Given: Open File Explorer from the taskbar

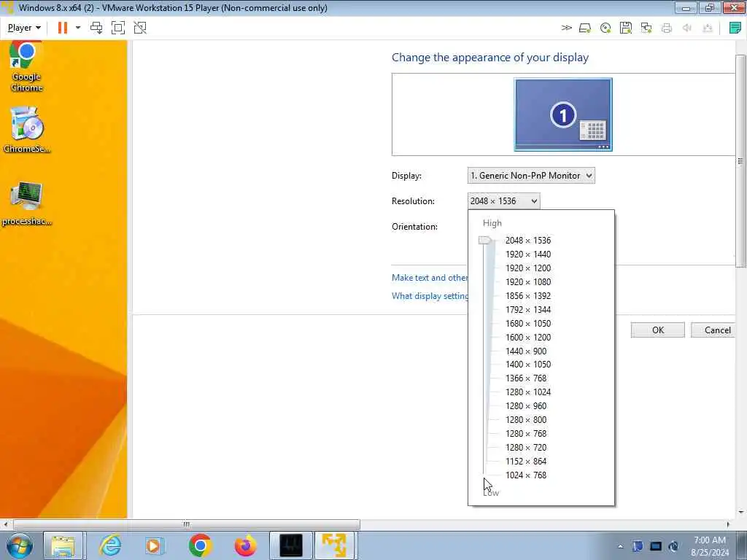Looking at the screenshot, I should 63,545.
